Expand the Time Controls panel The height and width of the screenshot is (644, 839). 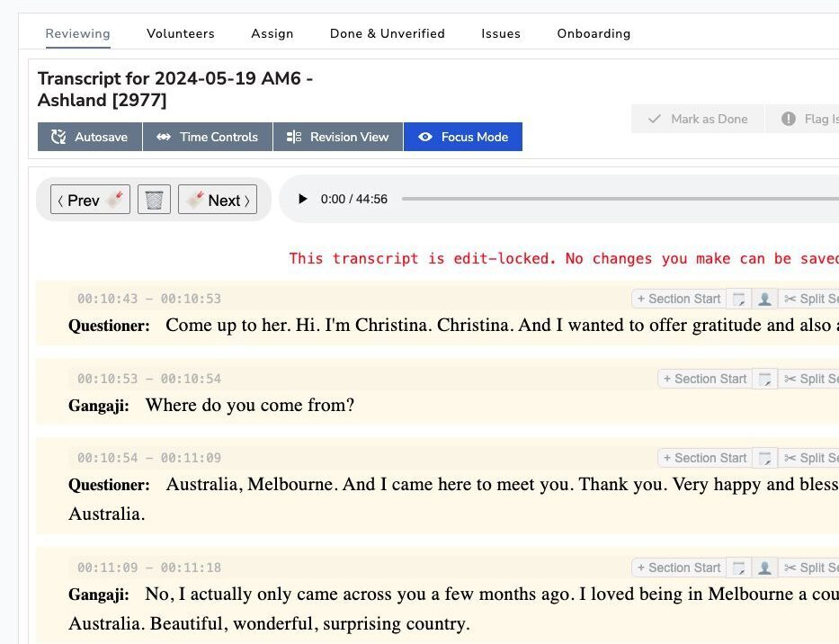208,137
